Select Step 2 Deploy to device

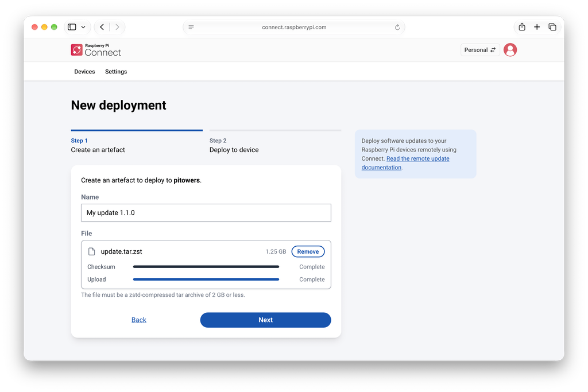click(x=275, y=142)
